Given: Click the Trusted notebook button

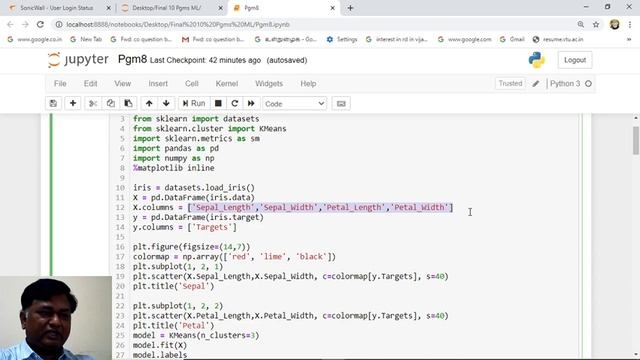Looking at the screenshot, I should pos(510,84).
